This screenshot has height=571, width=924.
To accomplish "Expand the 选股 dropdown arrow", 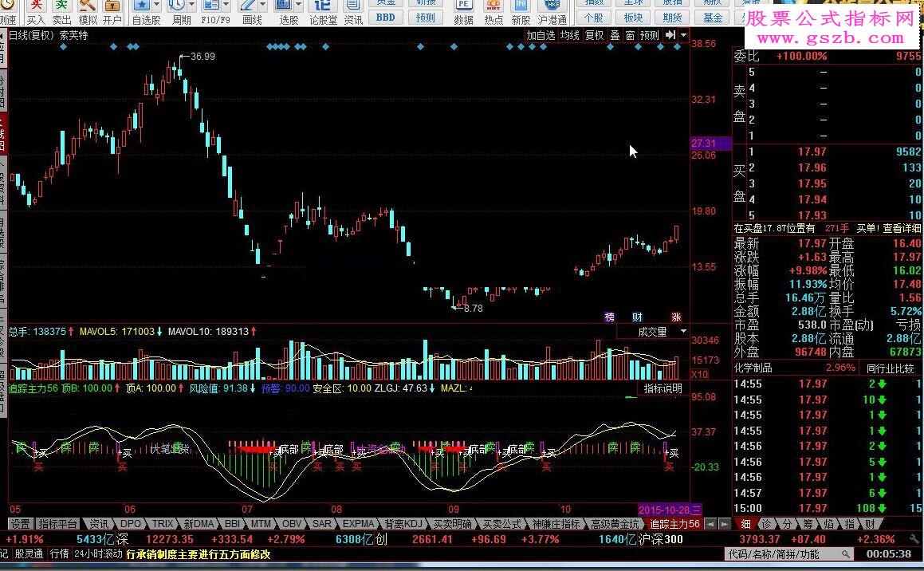I will pyautogui.click(x=299, y=6).
